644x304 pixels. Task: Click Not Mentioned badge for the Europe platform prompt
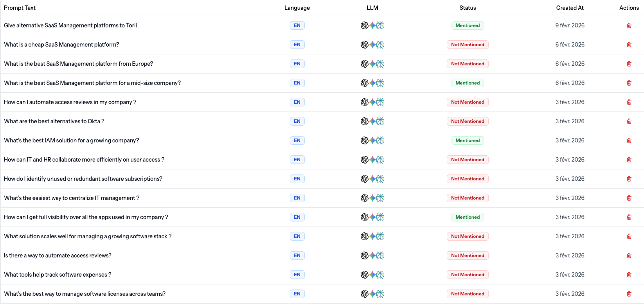468,64
